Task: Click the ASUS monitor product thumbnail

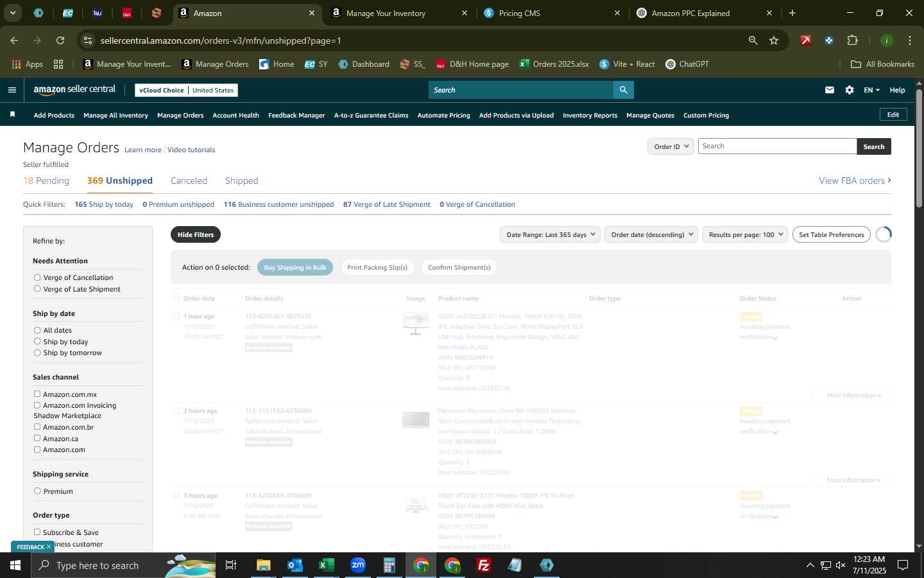Action: pos(416,323)
